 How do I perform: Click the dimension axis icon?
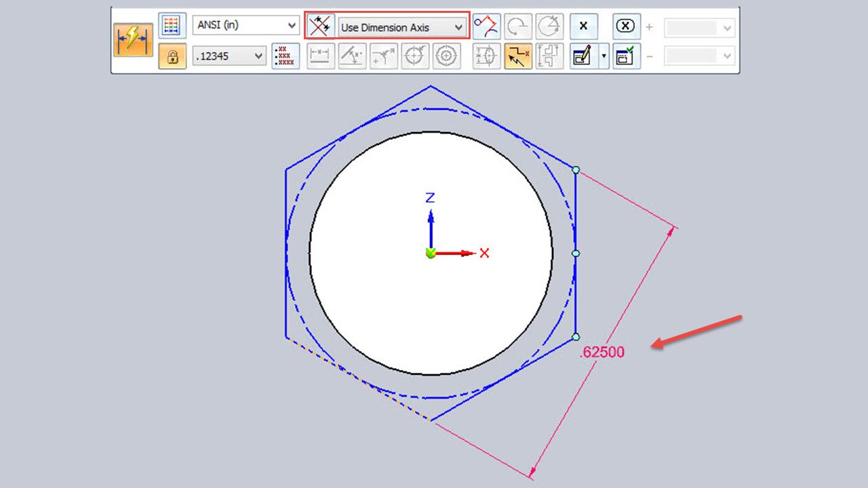click(320, 27)
